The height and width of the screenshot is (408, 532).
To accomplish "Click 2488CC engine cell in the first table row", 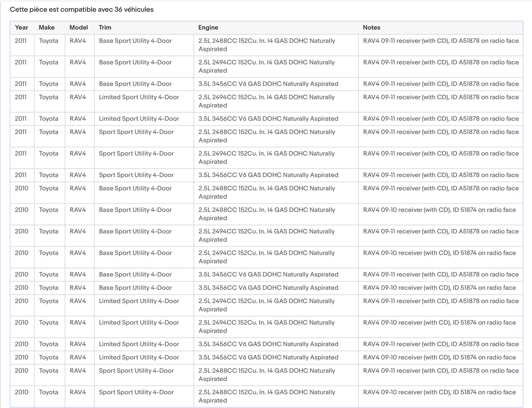I will 267,45.
